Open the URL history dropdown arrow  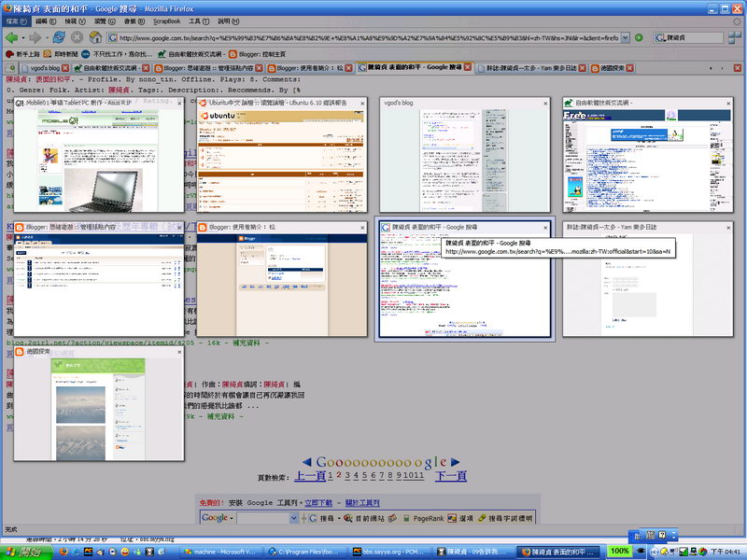[626, 37]
